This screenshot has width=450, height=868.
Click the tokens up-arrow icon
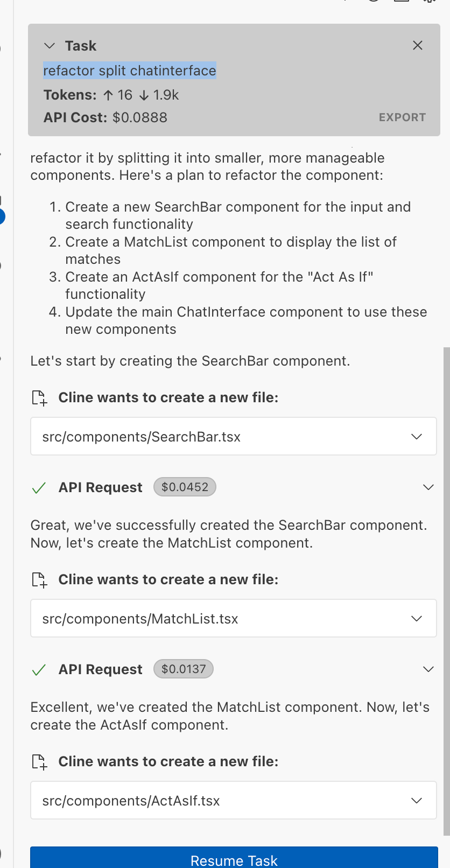108,95
